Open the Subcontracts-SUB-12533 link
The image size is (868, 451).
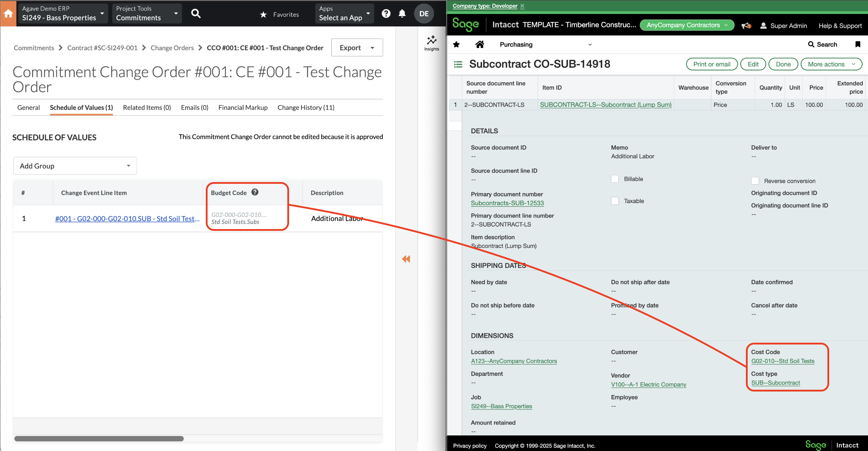tap(507, 203)
